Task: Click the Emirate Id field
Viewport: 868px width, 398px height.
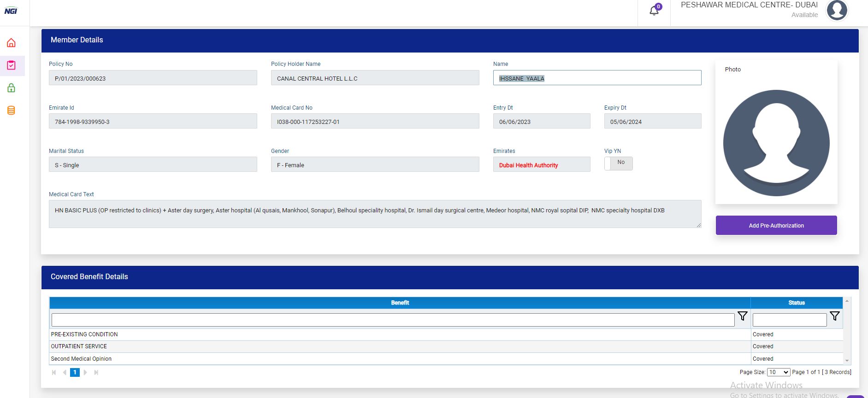Action: tap(153, 121)
